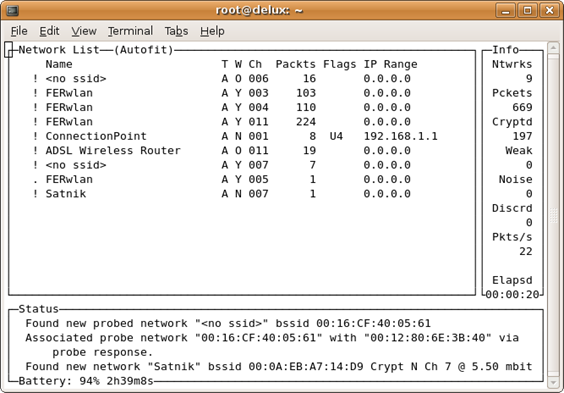
Task: Click the Battery status line
Action: (86, 381)
